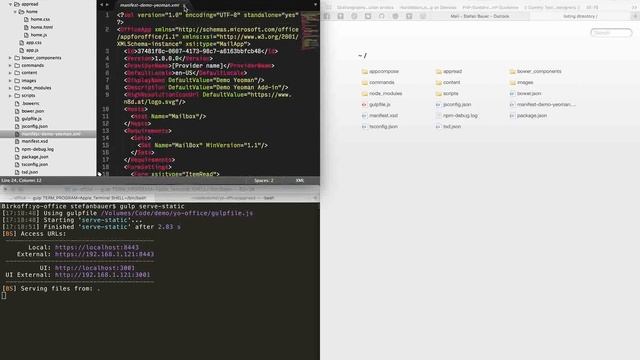Image resolution: width=640 pixels, height=360 pixels.
Task: Expand the commands folder in sidebar
Action: [10, 66]
